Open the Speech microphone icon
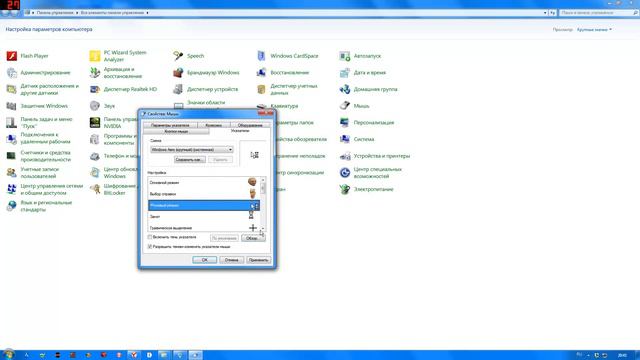The height and width of the screenshot is (360, 640). click(x=178, y=56)
